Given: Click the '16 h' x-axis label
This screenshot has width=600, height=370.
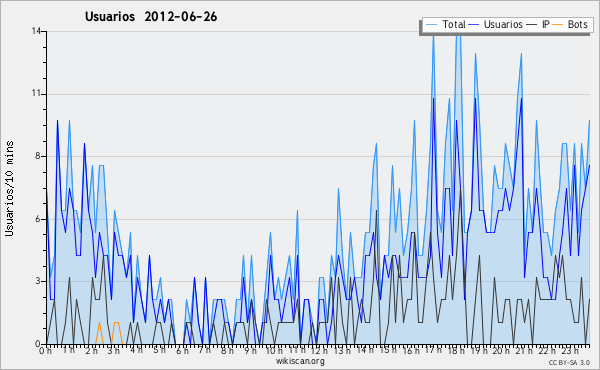Looking at the screenshot, I should tap(411, 350).
